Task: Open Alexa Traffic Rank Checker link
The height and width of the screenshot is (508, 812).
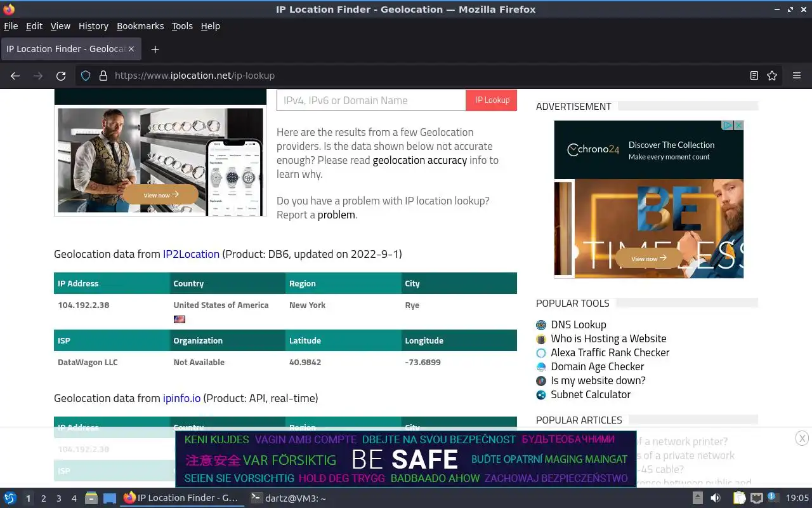Action: click(x=610, y=352)
